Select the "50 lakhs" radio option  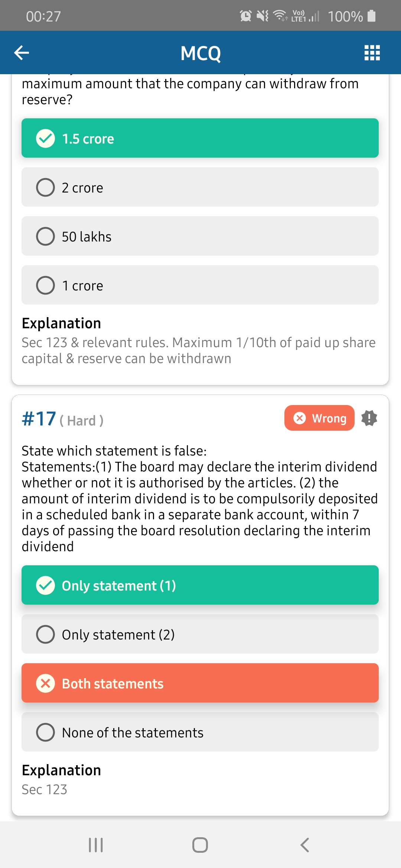[x=200, y=236]
